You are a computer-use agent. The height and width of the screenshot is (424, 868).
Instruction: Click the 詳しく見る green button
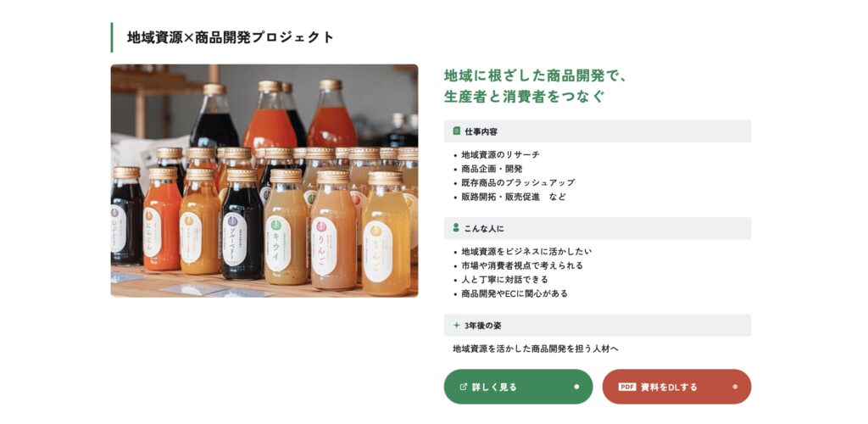(x=518, y=387)
